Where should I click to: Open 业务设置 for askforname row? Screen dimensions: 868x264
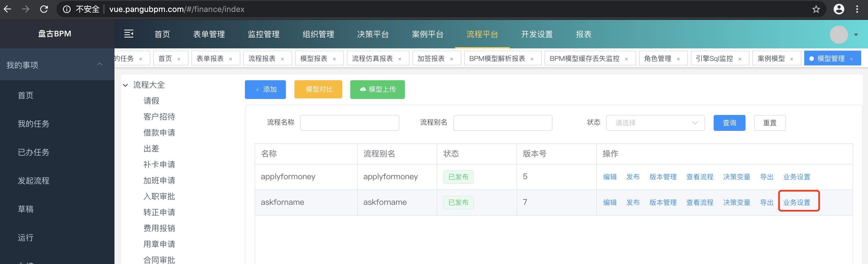point(797,202)
